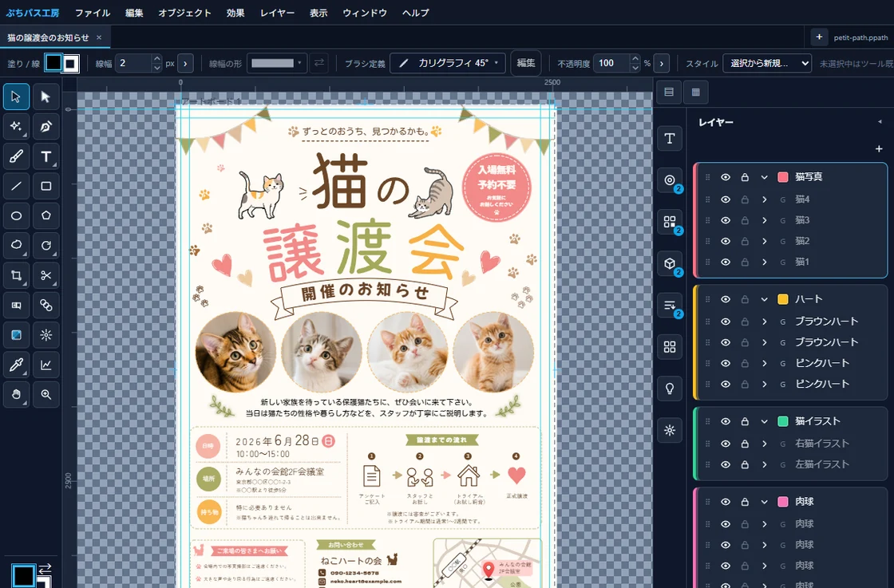The image size is (894, 588).
Task: Select the Lasso blob tool
Action: coord(16,245)
